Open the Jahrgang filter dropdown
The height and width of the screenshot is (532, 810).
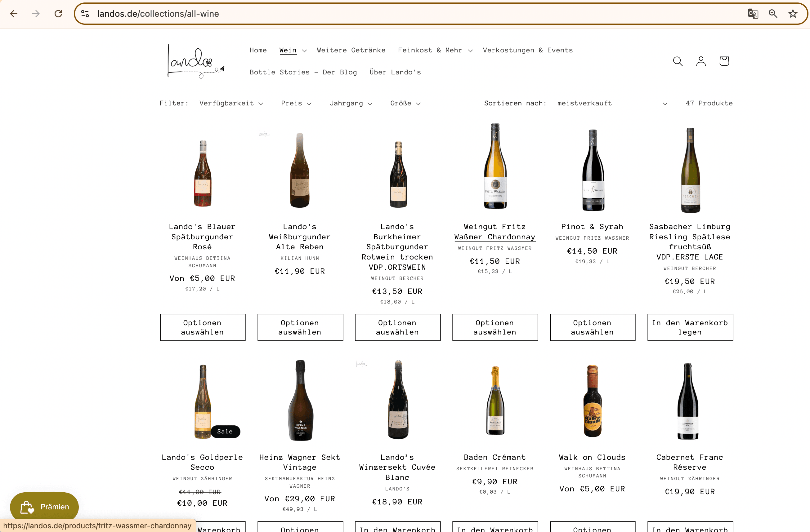(351, 104)
